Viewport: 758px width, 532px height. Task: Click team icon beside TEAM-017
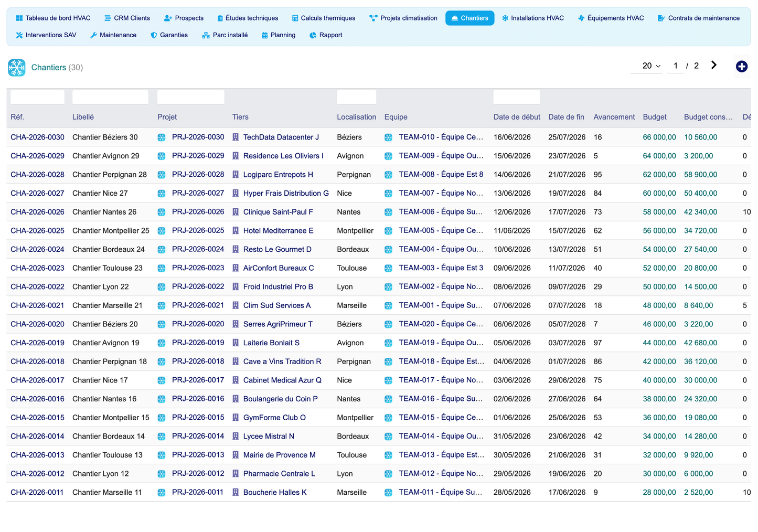tap(388, 380)
